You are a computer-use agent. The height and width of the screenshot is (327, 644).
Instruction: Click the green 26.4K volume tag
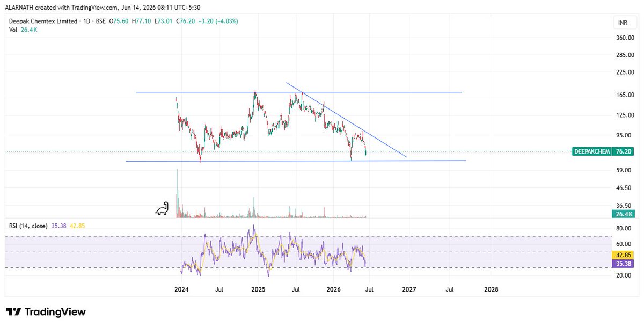[x=624, y=214]
